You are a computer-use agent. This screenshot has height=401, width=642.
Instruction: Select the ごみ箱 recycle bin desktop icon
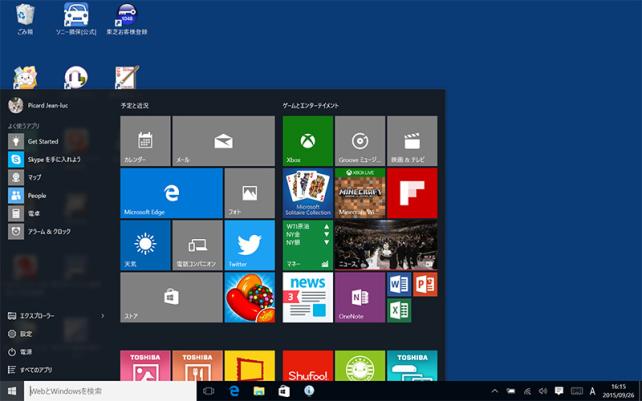pyautogui.click(x=25, y=19)
